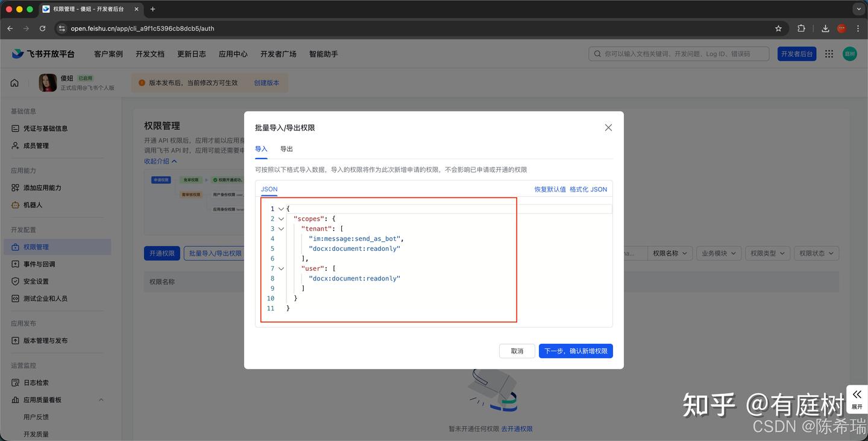This screenshot has width=868, height=441.
Task: Open the 权限类型 filter dropdown
Action: (x=767, y=253)
